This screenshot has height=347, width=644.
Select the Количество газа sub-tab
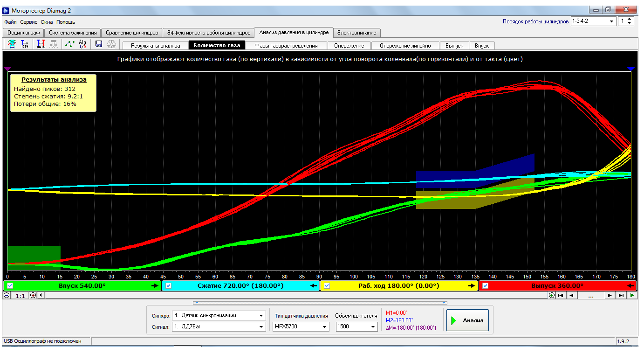(x=217, y=46)
